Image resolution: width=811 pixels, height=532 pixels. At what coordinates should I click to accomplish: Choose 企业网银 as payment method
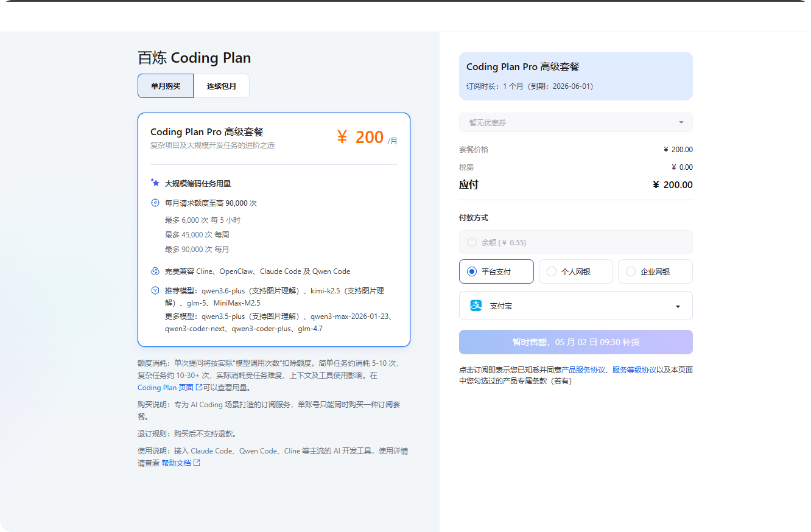coord(655,271)
